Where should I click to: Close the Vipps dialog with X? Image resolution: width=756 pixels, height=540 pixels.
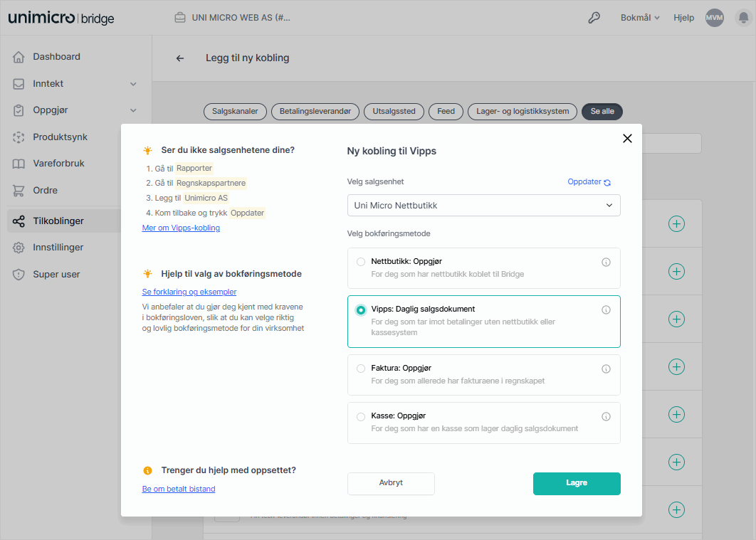tap(627, 139)
